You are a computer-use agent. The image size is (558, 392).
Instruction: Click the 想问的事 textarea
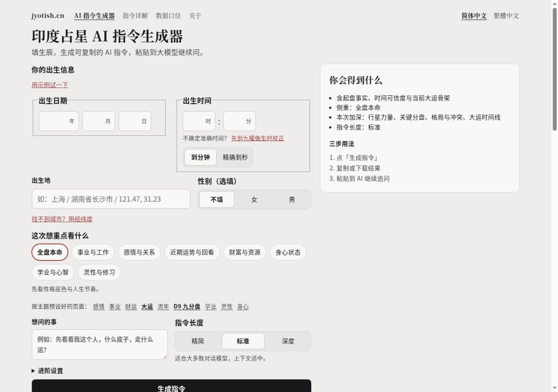[100, 345]
